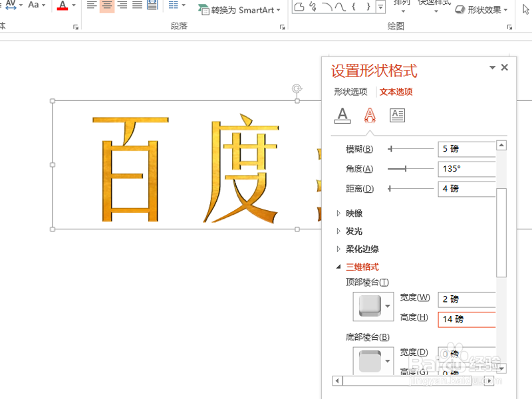532x399 pixels.
Task: Switch to 形状选项 tab
Action: pyautogui.click(x=350, y=92)
